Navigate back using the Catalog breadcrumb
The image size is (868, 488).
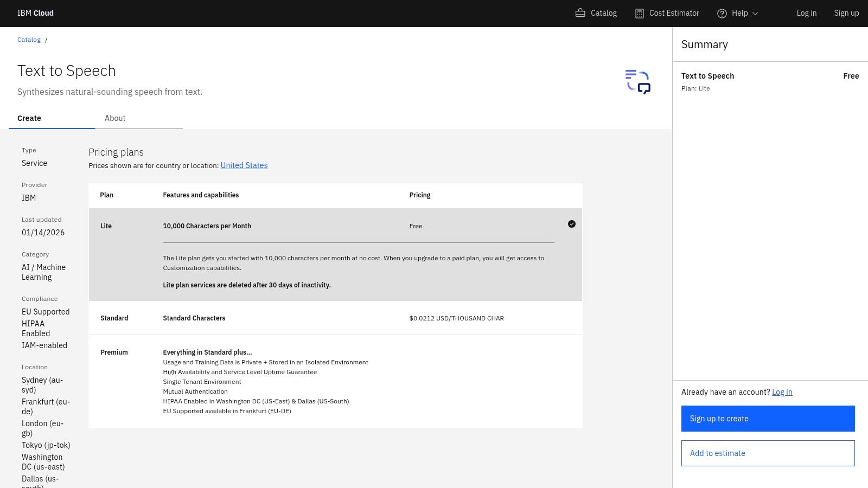click(29, 39)
